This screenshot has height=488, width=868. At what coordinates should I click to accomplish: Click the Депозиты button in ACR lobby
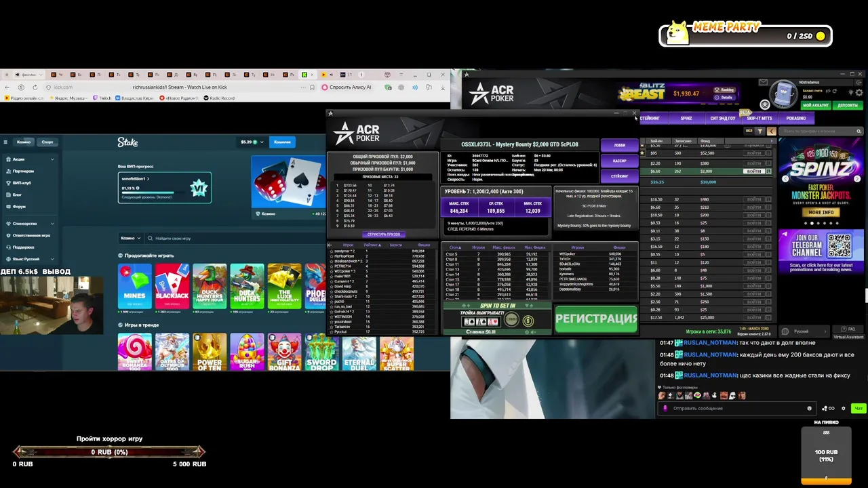pyautogui.click(x=848, y=106)
